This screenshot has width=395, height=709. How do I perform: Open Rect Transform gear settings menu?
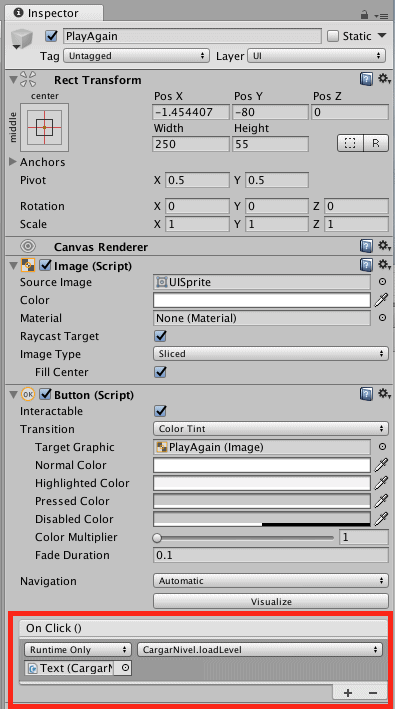[x=384, y=79]
